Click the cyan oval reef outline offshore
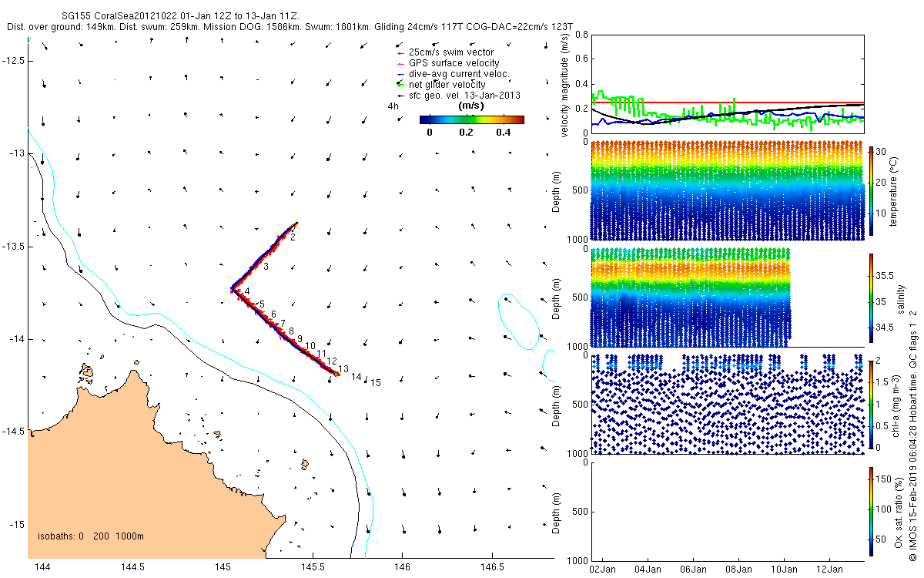 tap(520, 321)
